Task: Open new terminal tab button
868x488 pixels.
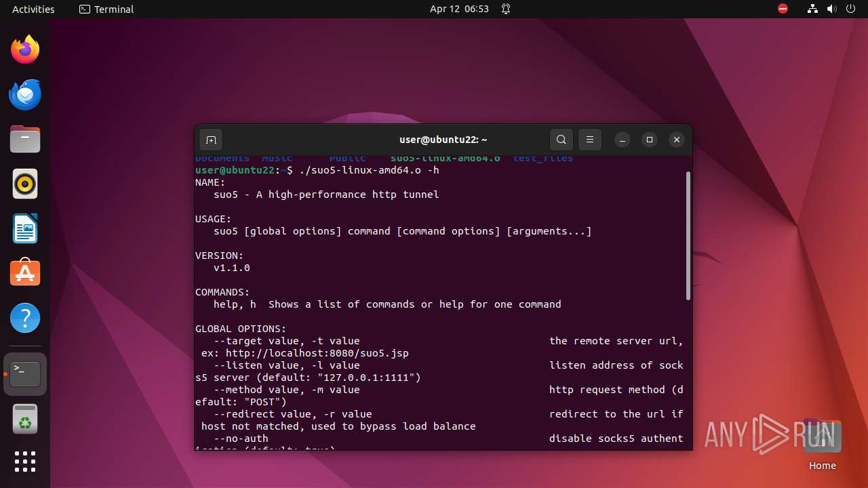Action: [211, 140]
